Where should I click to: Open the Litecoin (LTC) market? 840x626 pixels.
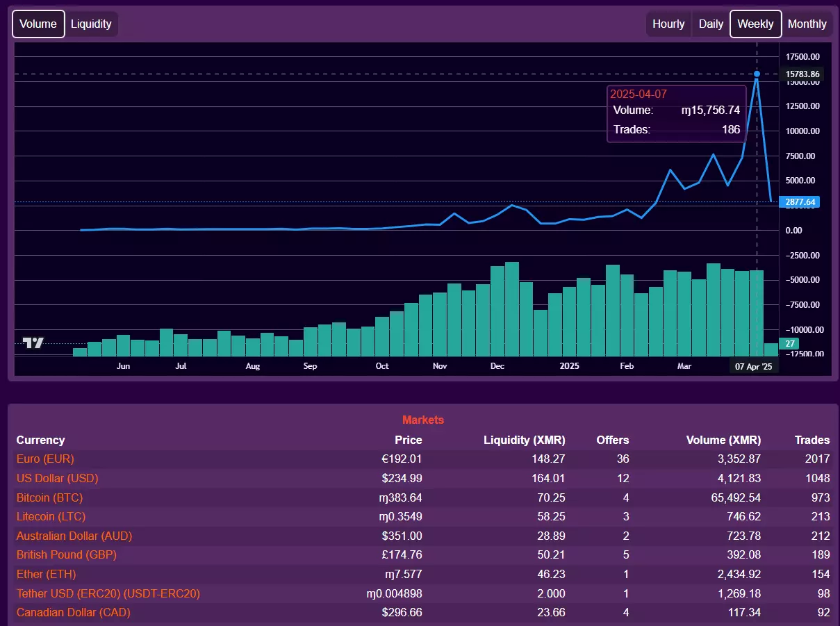point(51,516)
